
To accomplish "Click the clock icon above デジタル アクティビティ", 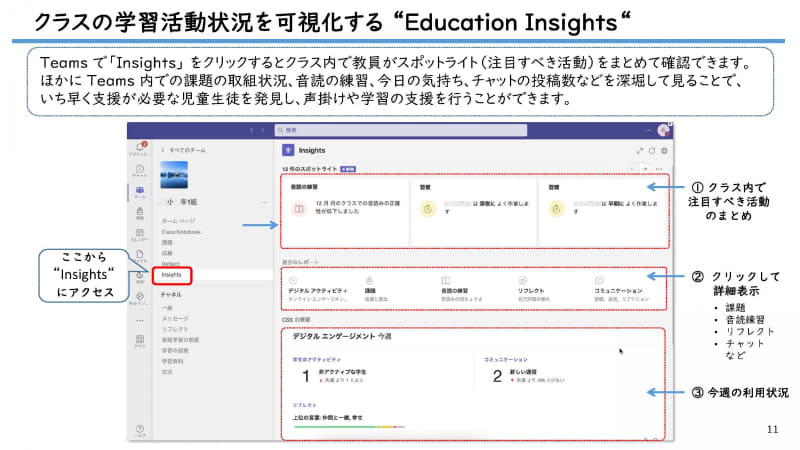I will pyautogui.click(x=293, y=281).
